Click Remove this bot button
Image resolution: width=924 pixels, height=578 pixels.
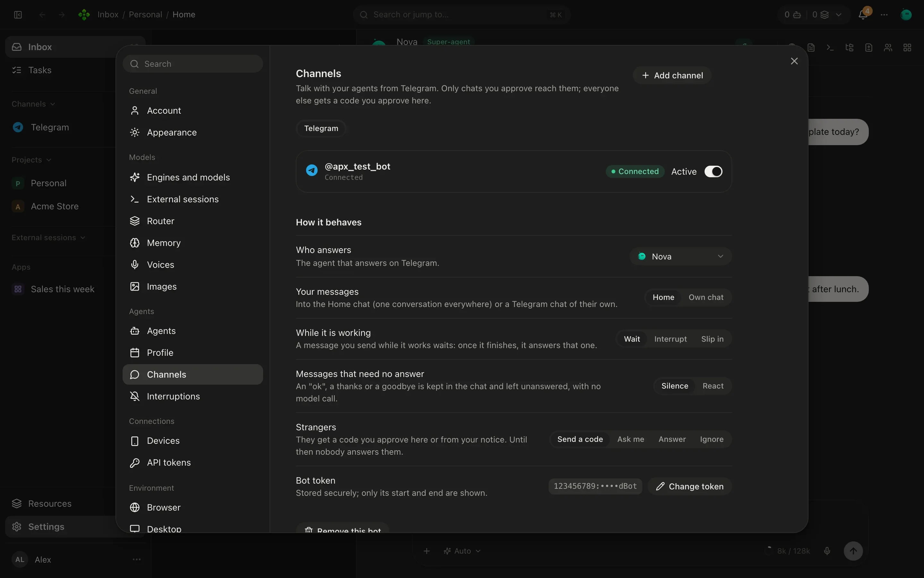coord(343,528)
